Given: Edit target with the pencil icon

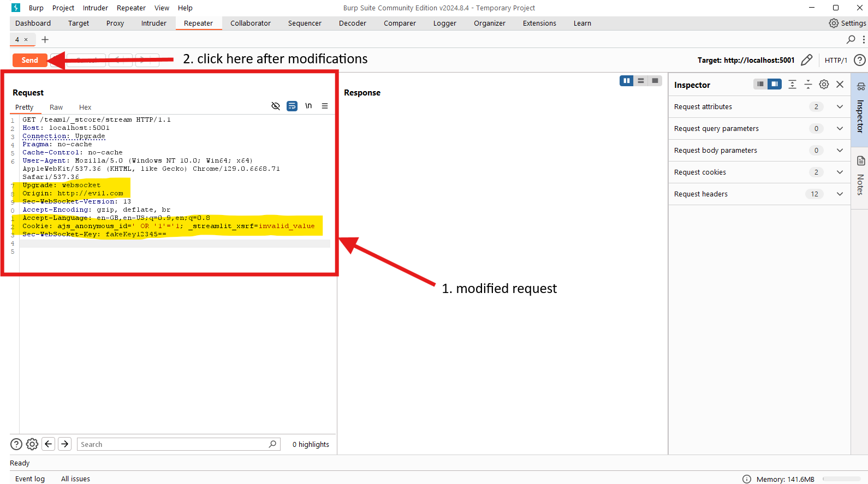Looking at the screenshot, I should point(807,60).
